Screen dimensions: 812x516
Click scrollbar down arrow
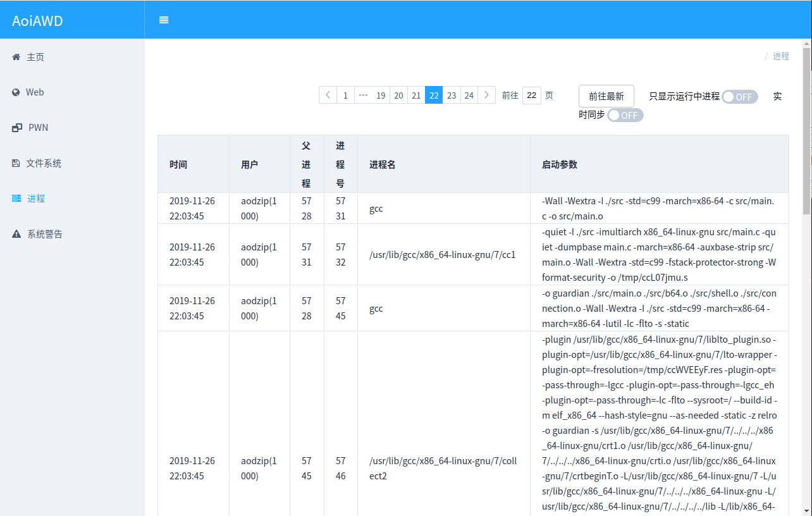(806, 510)
